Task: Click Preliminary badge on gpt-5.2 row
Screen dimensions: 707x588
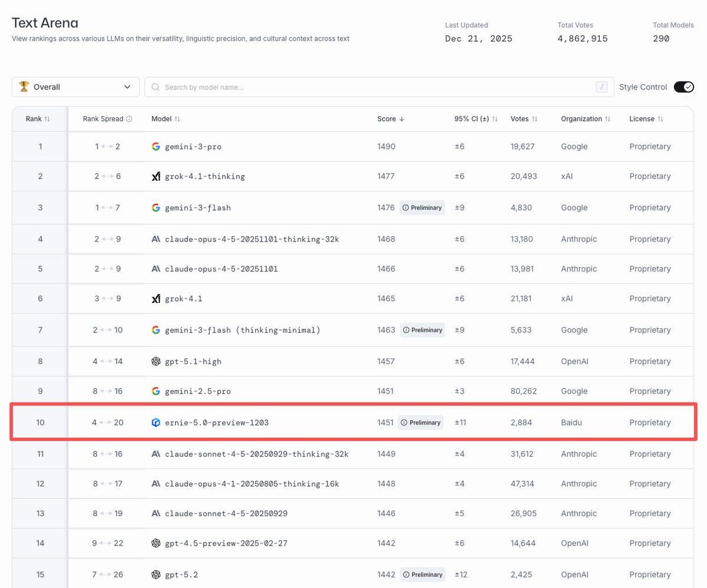Action: point(422,574)
